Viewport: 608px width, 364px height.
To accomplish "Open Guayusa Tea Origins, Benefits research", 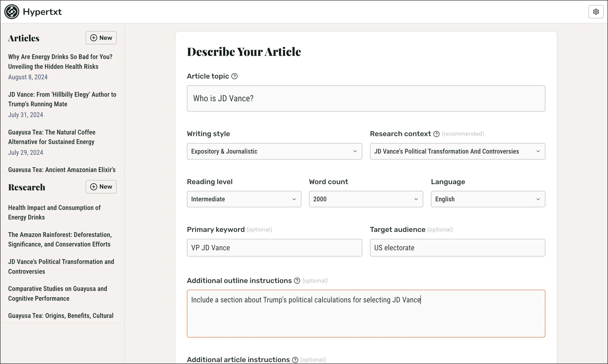I will 61,316.
